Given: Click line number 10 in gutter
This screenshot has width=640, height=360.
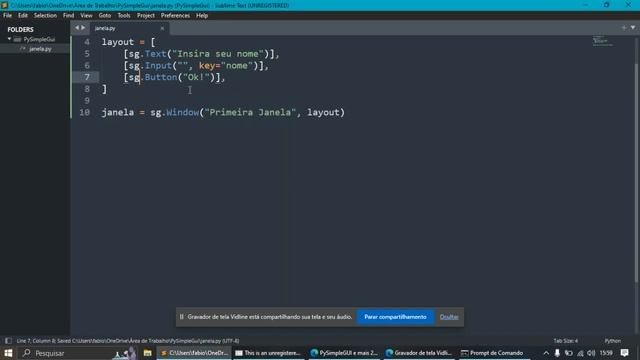Looking at the screenshot, I should pyautogui.click(x=84, y=112).
